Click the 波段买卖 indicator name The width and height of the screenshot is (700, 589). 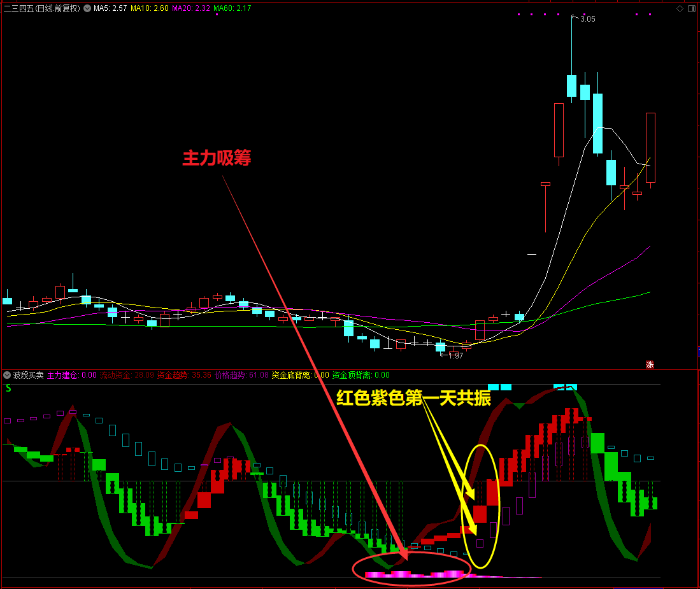point(28,375)
